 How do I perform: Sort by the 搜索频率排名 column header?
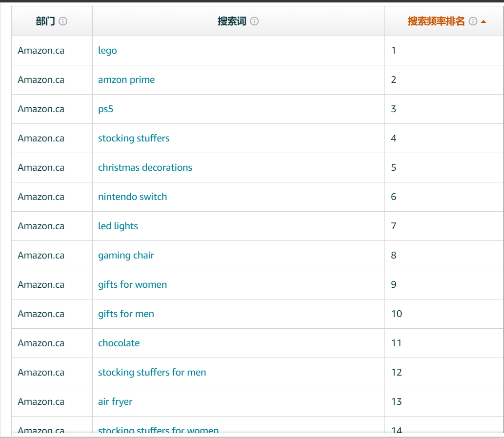coord(436,21)
